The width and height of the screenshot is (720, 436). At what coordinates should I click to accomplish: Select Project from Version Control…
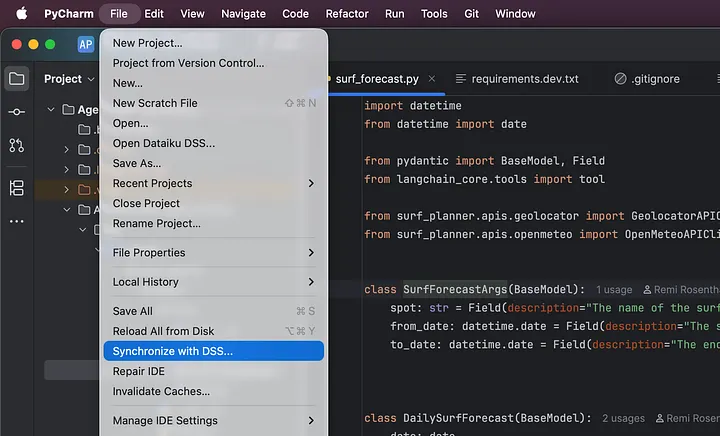click(214, 63)
